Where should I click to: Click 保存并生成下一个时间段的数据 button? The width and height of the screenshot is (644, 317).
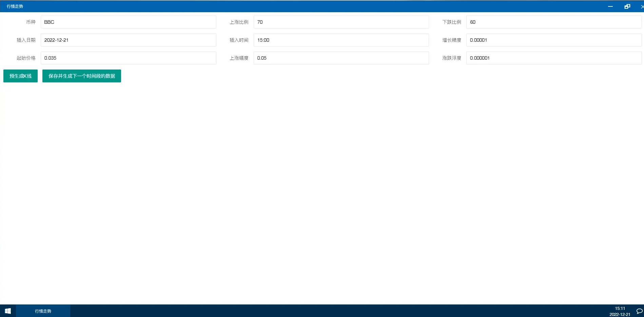click(x=82, y=76)
